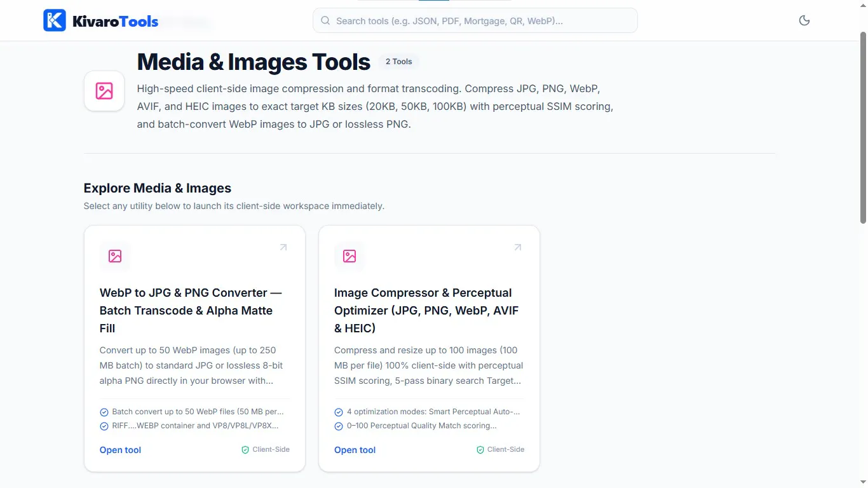
Task: Click checkmark icon beside 4 optimization modes
Action: (x=339, y=412)
